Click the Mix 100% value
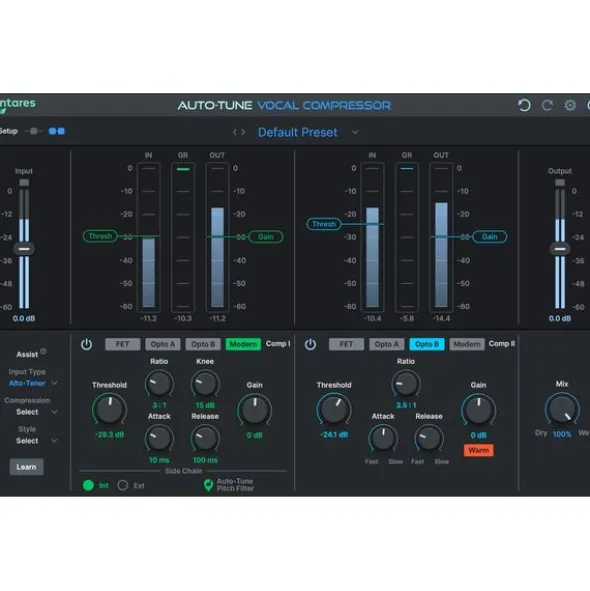The image size is (590, 591). pos(562,434)
